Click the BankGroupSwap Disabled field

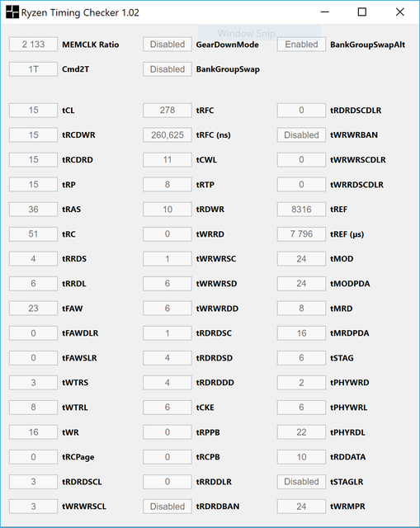168,69
